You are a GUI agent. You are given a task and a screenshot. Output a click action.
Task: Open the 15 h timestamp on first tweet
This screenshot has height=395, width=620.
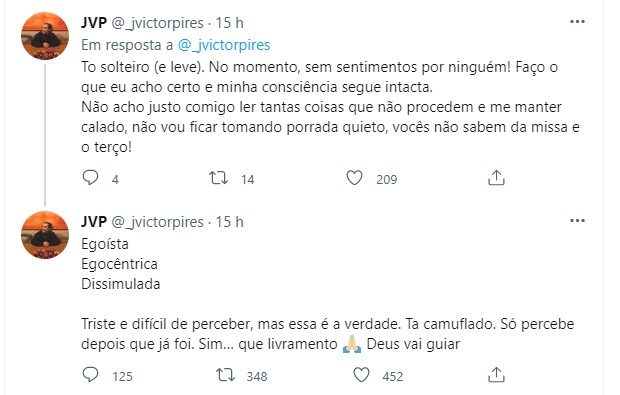[x=229, y=23]
